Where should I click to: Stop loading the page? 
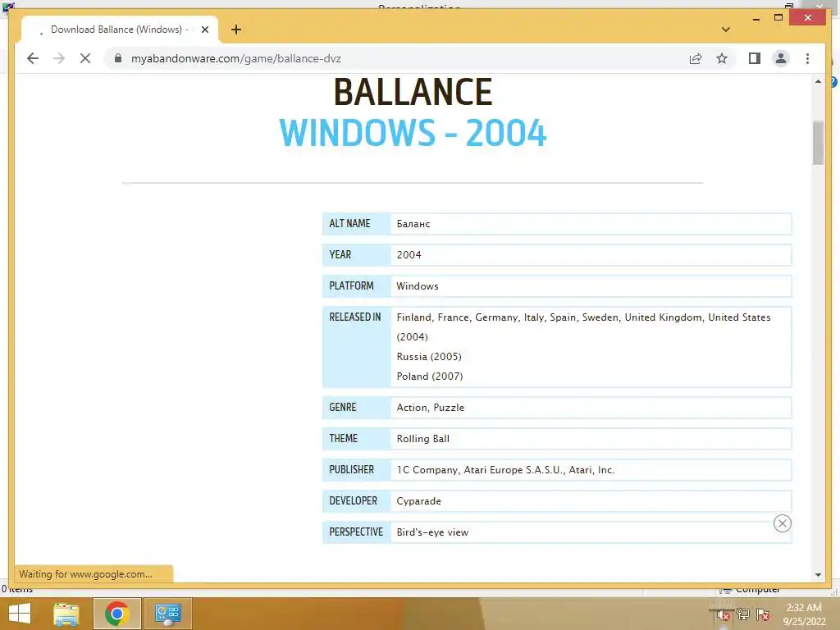[x=85, y=58]
